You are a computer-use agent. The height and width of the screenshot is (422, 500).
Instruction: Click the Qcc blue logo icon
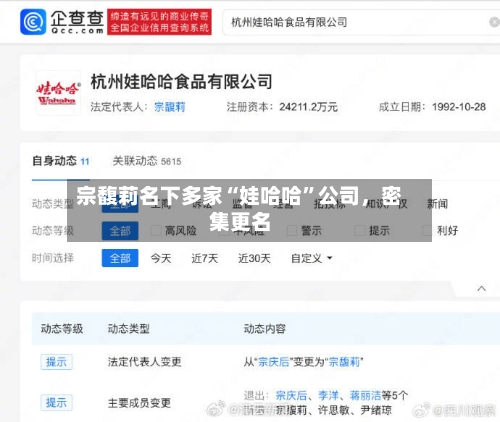tap(33, 22)
